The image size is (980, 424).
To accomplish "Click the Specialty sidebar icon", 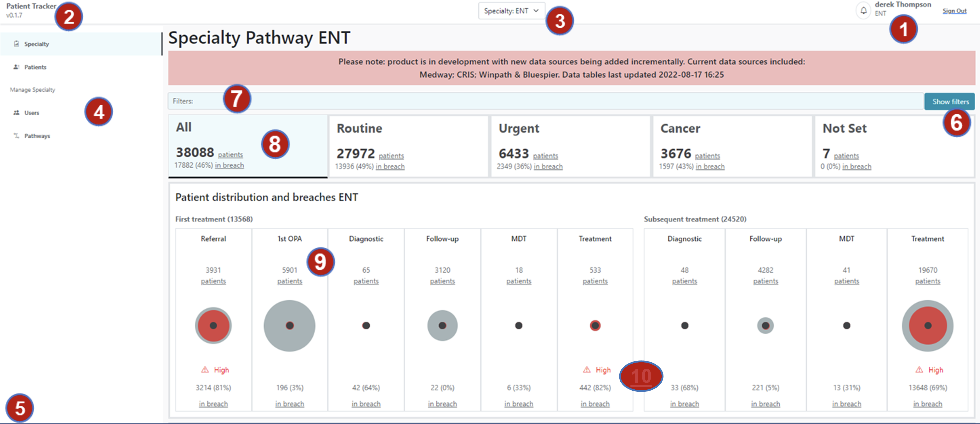I will point(16,44).
